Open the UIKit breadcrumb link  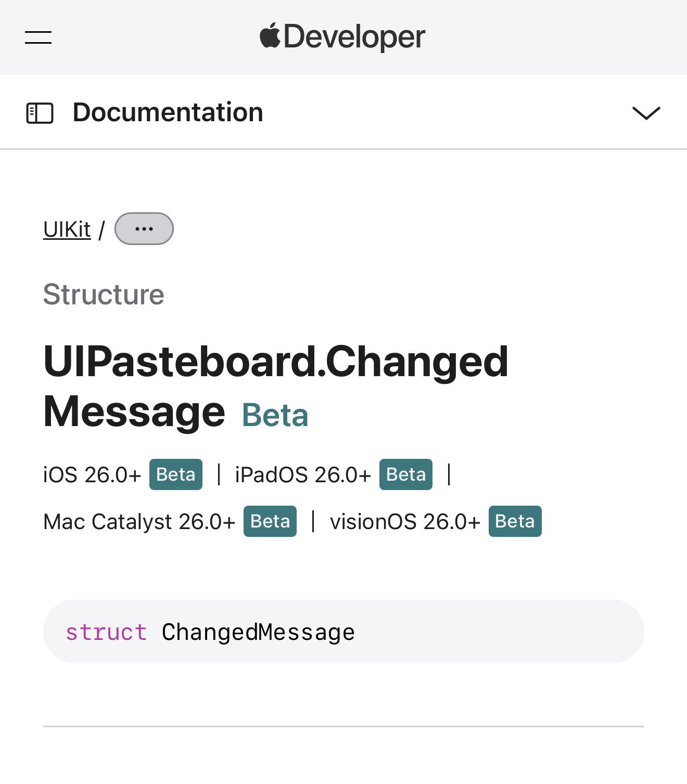tap(67, 229)
